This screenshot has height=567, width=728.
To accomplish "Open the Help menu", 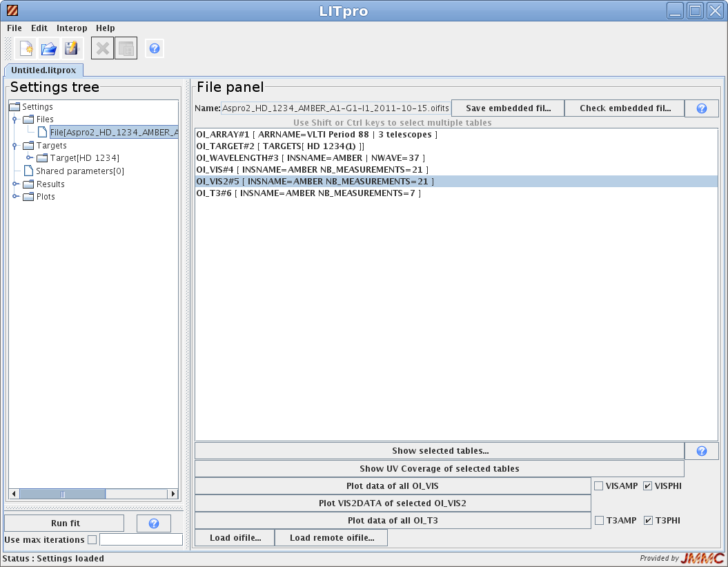I will pyautogui.click(x=106, y=28).
